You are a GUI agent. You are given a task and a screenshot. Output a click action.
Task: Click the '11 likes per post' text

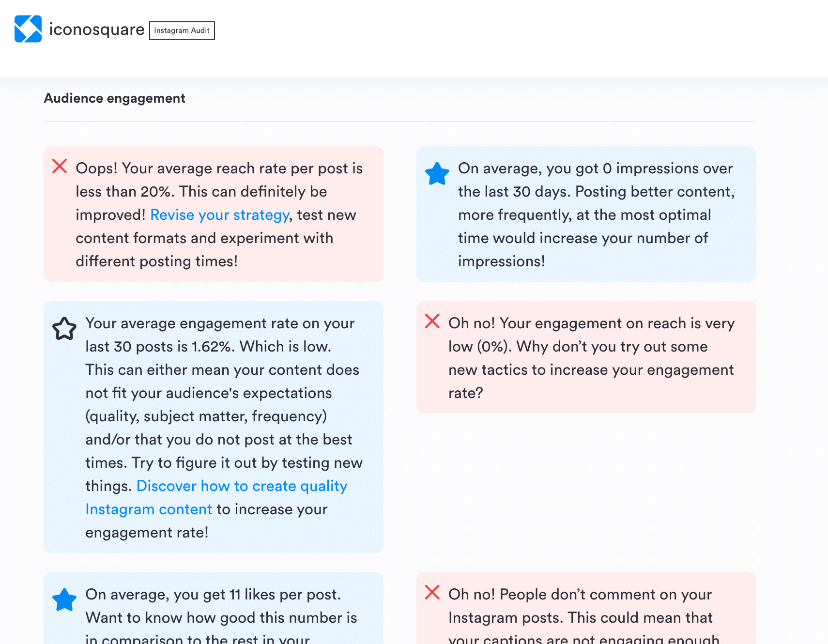point(213,595)
